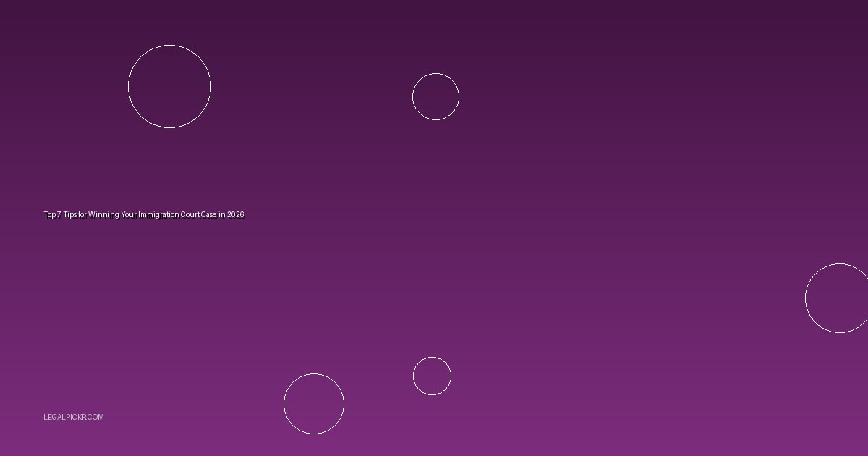Click inside the center of the largest circle
Image resolution: width=868 pixels, height=456 pixels.
169,87
